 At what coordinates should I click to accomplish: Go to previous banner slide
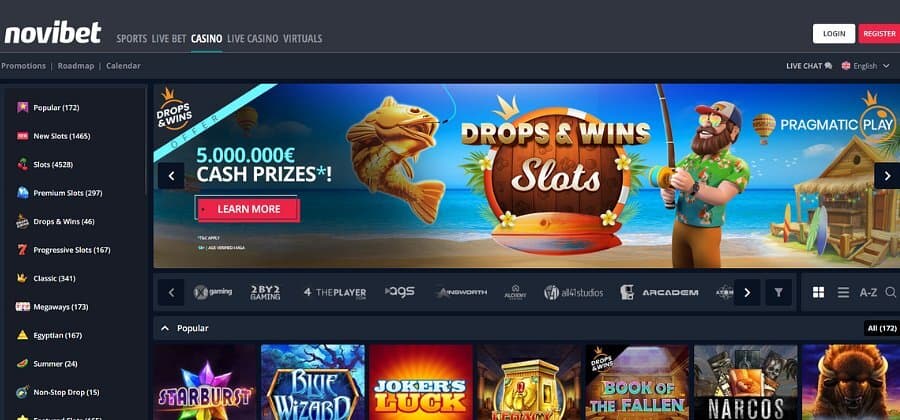(171, 176)
